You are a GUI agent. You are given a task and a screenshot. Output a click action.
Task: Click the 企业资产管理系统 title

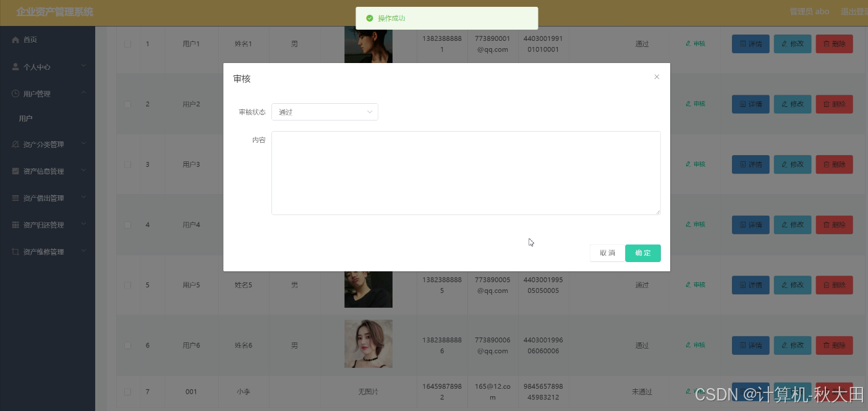[x=55, y=12]
